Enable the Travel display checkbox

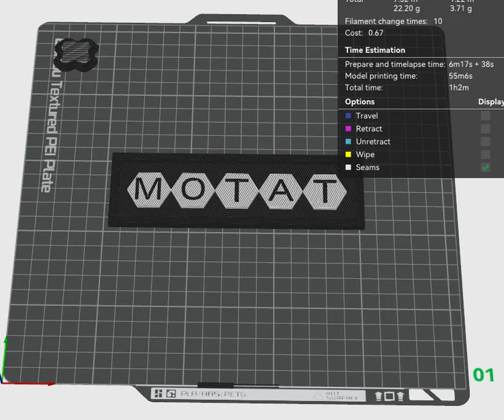pyautogui.click(x=485, y=116)
